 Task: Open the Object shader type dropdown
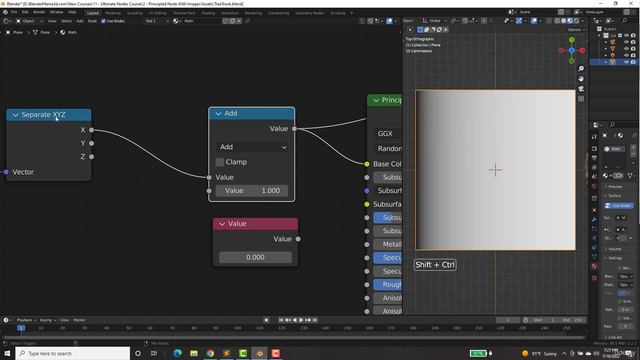[x=29, y=21]
